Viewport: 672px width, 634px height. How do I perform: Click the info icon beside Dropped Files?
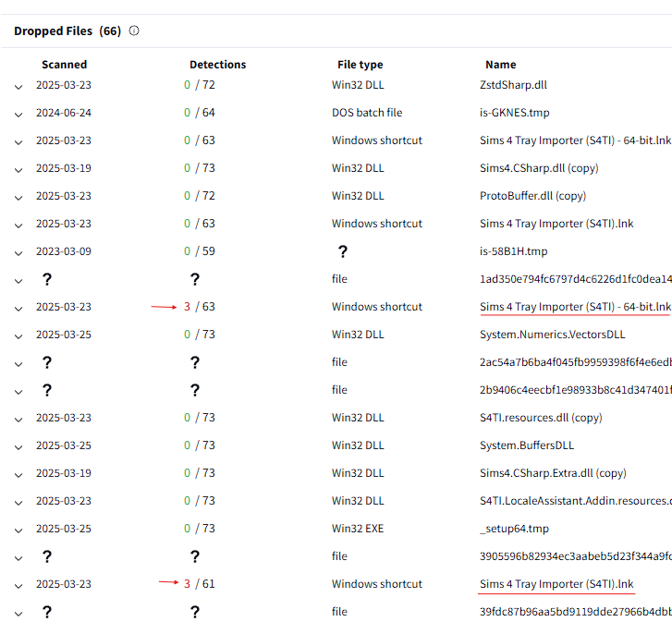tap(134, 30)
